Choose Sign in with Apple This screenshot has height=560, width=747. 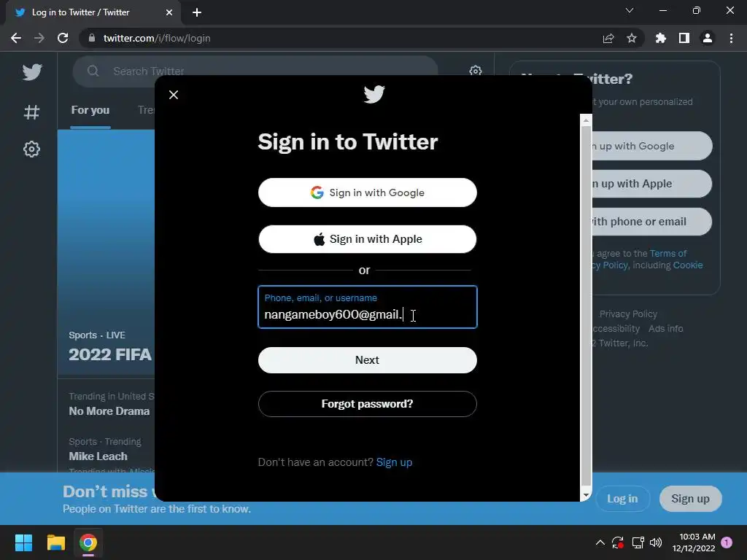tap(368, 239)
